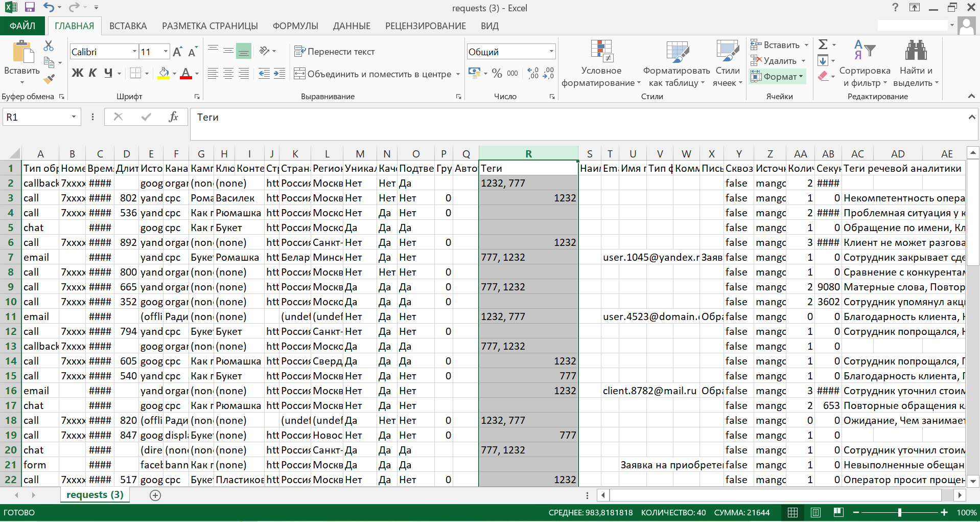Open Стили ячеек gallery

tap(728, 63)
